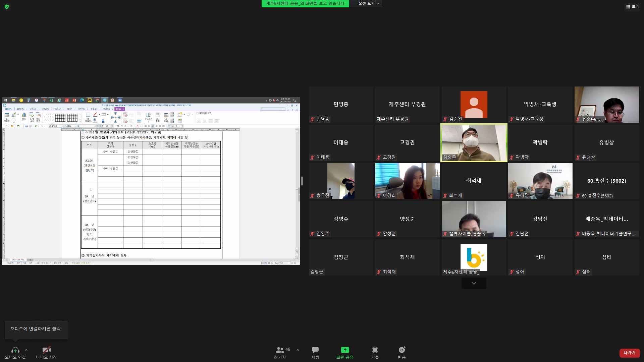The width and height of the screenshot is (644, 362).
Task: Click the 제주6차센터 공용_ logo tile
Action: pos(474,257)
